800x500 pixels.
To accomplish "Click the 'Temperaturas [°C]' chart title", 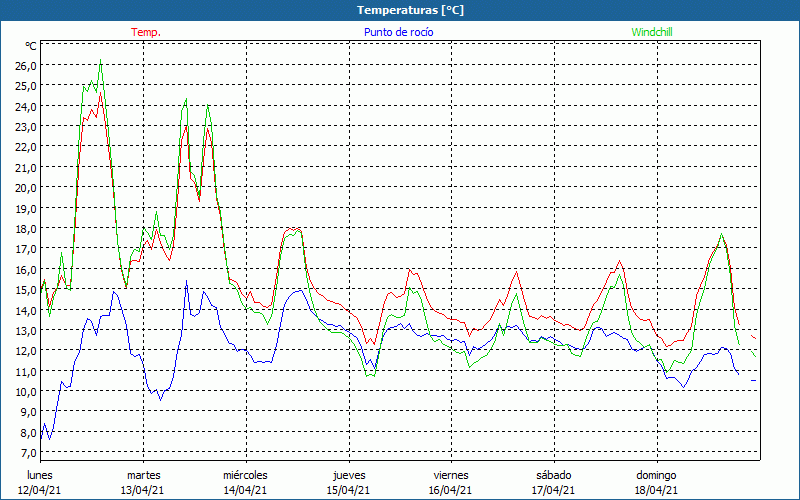I will point(410,10).
